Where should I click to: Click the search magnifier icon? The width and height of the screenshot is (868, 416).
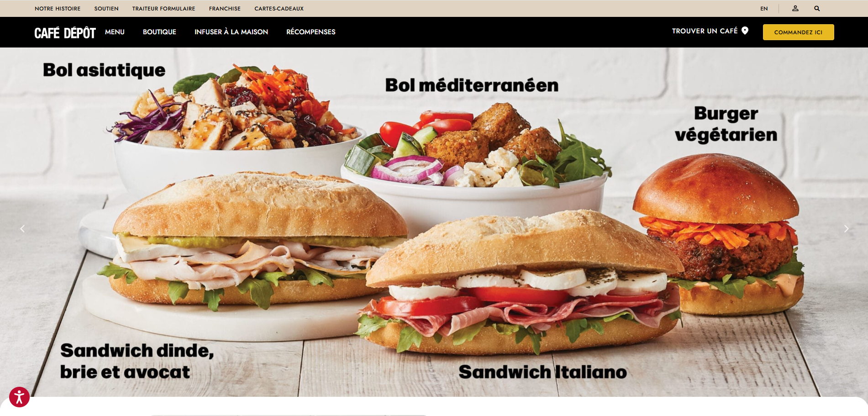click(x=817, y=8)
